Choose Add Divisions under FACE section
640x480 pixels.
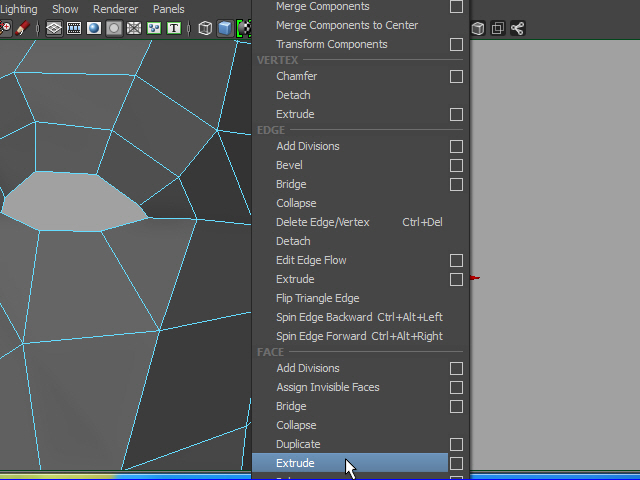pyautogui.click(x=349, y=368)
